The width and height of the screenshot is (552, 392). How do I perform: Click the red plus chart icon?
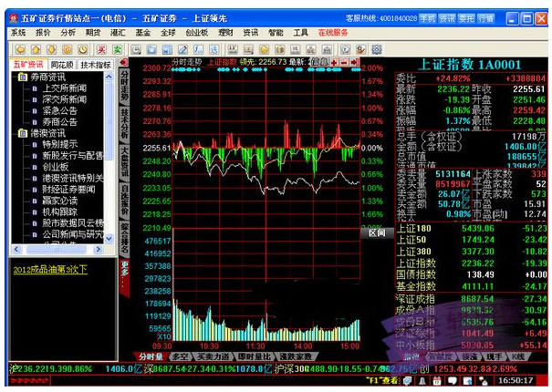click(x=334, y=63)
